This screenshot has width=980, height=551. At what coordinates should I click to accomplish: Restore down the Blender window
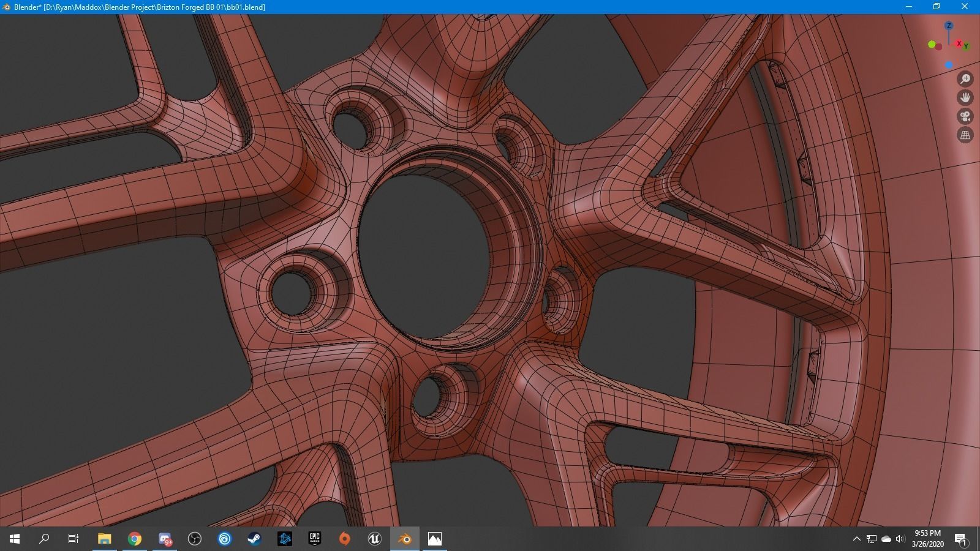click(x=937, y=7)
